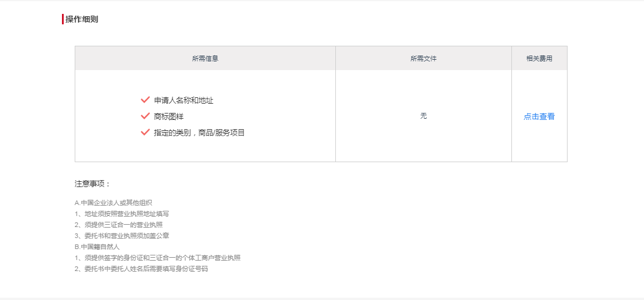This screenshot has width=644, height=300.
Task: Select the 指定的类别，商品/服务项目 item
Action: coord(199,133)
